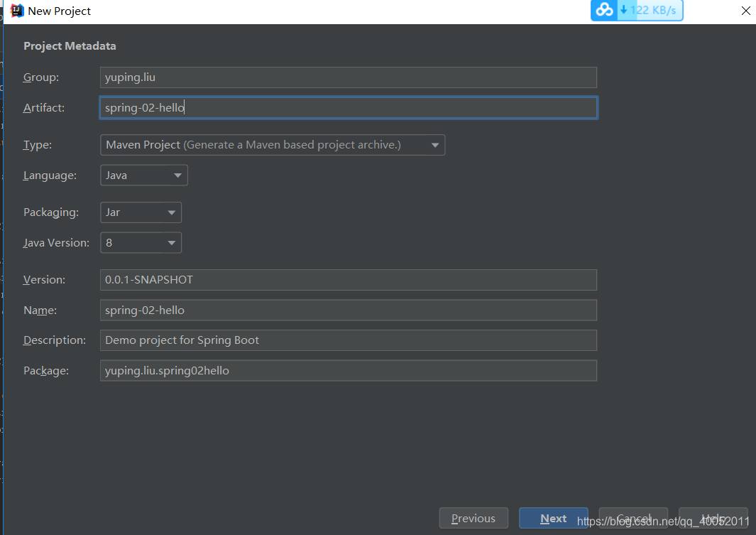Open the Java Version dropdown showing 8

141,243
